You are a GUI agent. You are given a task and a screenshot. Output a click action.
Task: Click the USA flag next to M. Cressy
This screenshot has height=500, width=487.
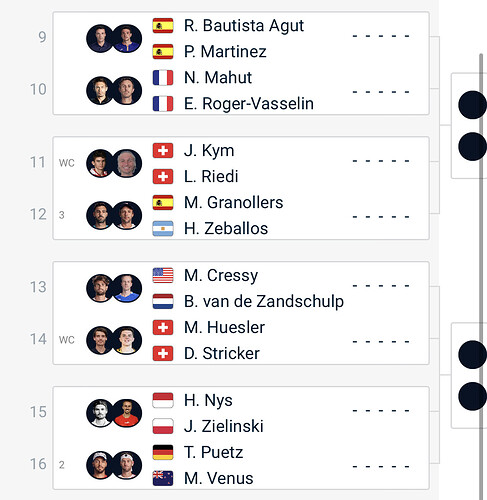[x=163, y=275]
